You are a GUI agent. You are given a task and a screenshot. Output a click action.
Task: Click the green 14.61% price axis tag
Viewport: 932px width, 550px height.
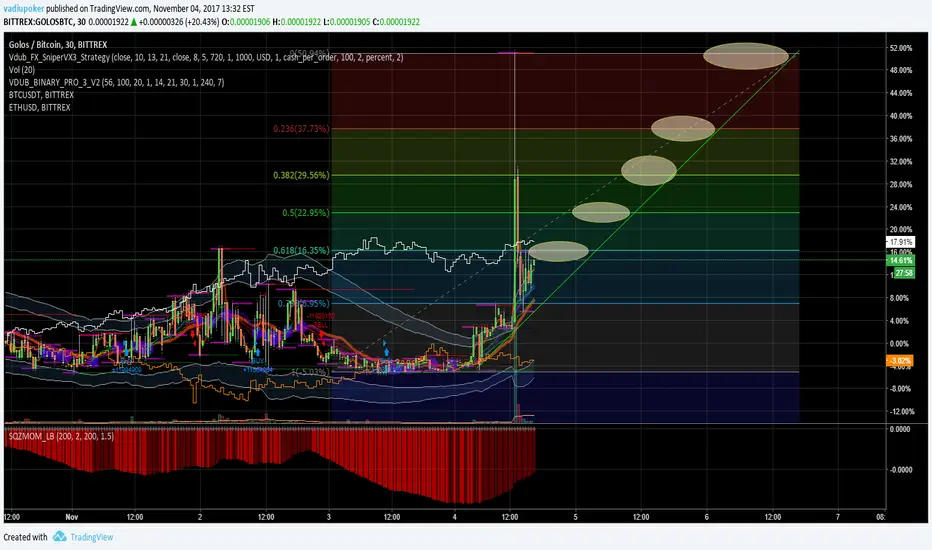(900, 260)
